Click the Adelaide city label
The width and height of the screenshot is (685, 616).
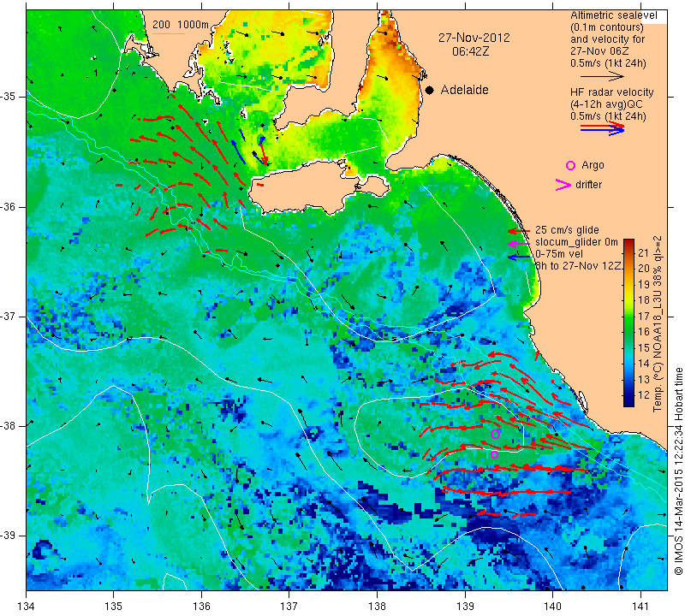point(464,90)
